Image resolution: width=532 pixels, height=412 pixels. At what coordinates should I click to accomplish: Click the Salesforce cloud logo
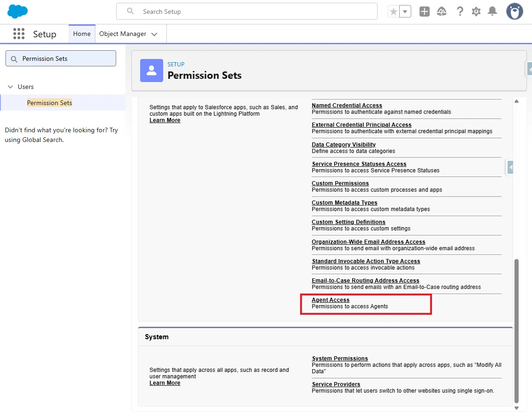(18, 12)
